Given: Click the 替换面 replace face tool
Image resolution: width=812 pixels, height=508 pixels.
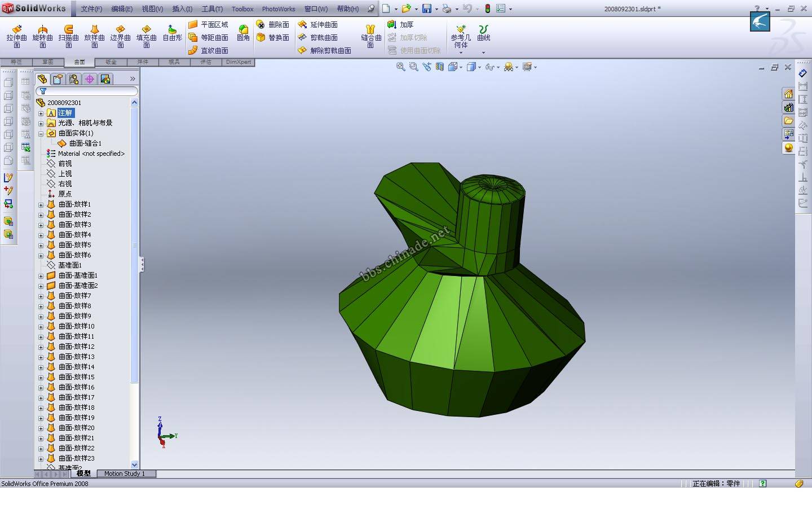Looking at the screenshot, I should coord(272,38).
